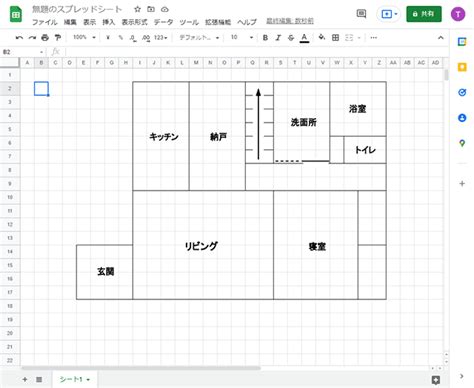Viewport: 474px width, 388px height.
Task: Open Tasks side panel
Action: pos(462,92)
